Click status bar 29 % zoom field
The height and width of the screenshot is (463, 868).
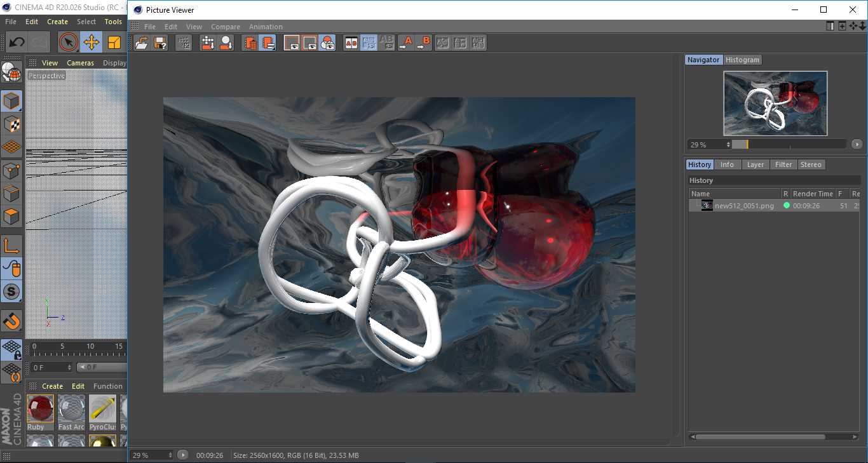[x=152, y=455]
